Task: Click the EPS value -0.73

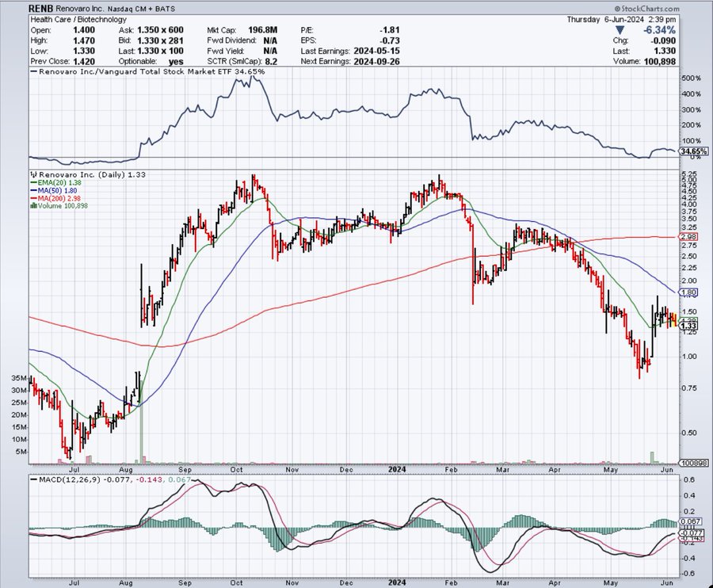Action: coord(390,40)
